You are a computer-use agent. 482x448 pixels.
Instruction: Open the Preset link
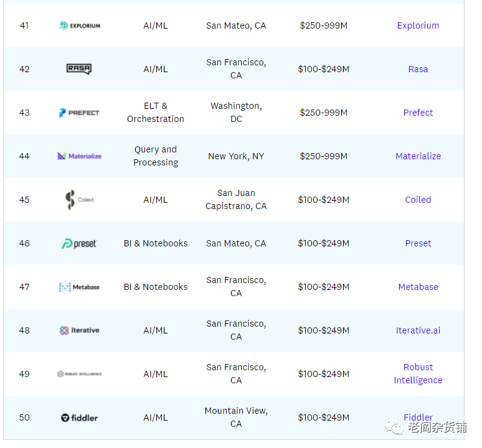[x=418, y=243]
